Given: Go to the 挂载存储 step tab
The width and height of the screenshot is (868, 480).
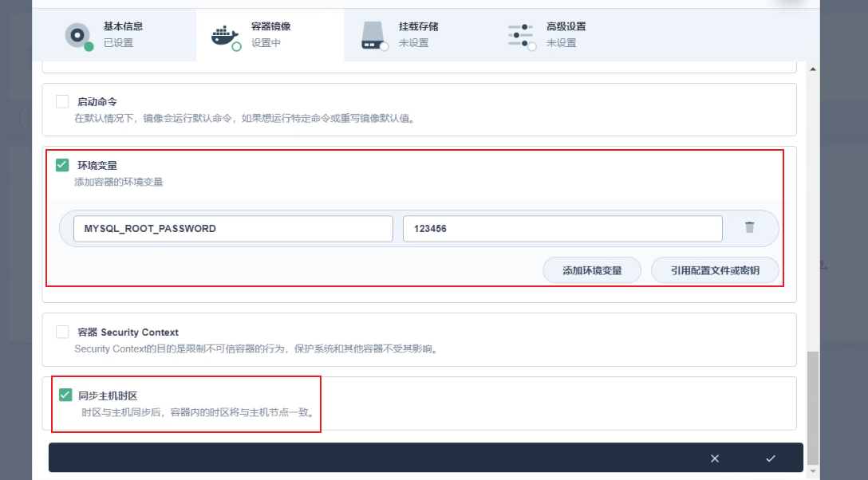Looking at the screenshot, I should 417,34.
